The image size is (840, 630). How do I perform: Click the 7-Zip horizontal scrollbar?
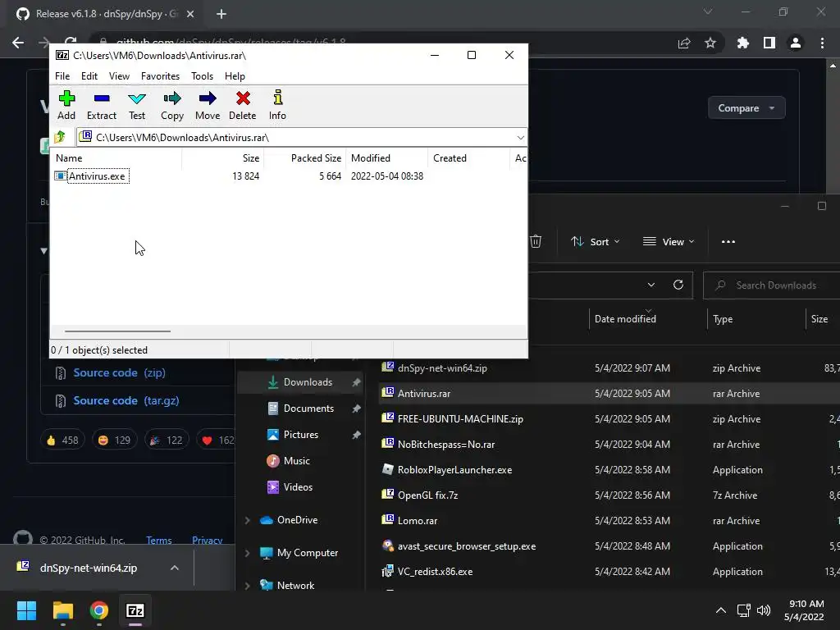pos(117,331)
